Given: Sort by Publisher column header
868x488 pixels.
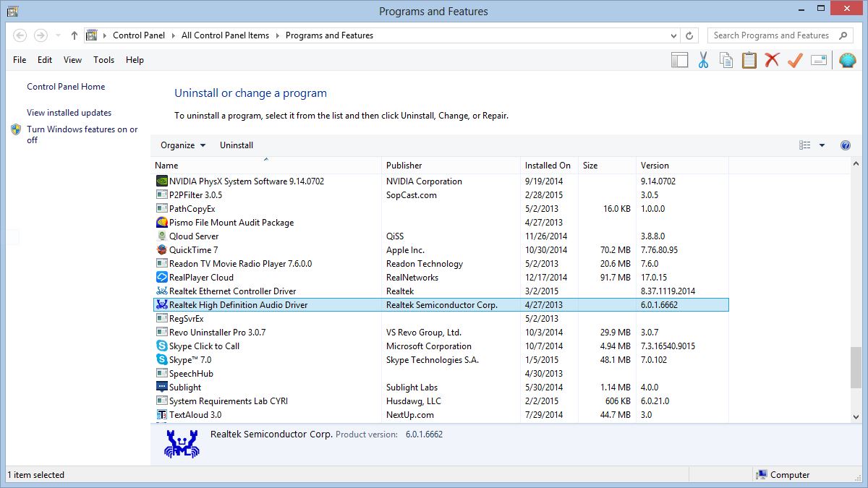Looking at the screenshot, I should click(x=451, y=166).
